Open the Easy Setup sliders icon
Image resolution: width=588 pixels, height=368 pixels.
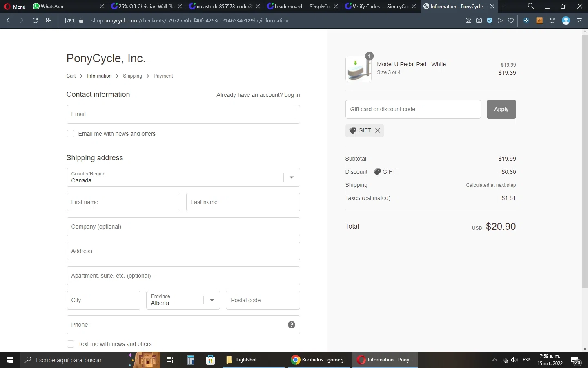click(x=579, y=20)
